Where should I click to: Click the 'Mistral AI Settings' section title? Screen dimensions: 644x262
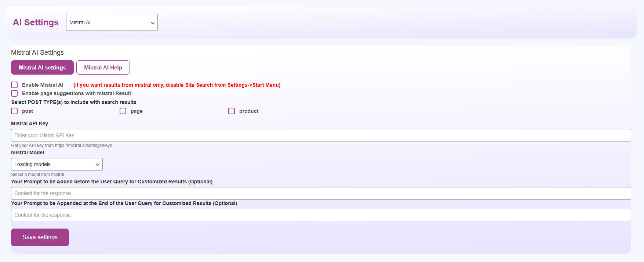[x=37, y=53]
